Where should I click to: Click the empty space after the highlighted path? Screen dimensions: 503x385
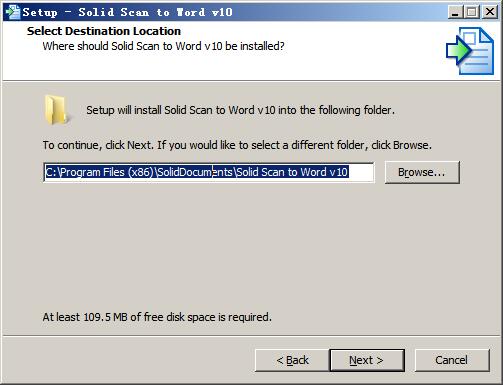(x=361, y=172)
